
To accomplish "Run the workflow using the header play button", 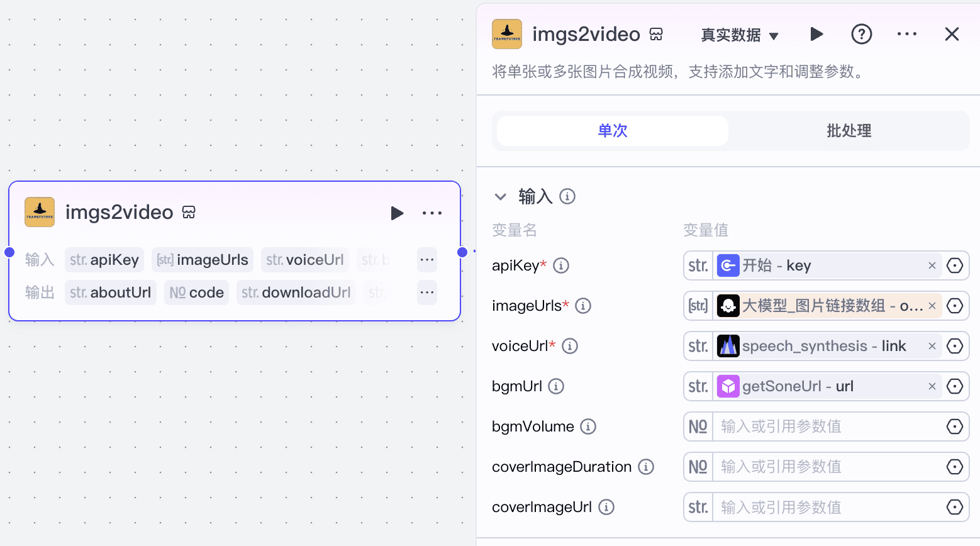I will click(x=816, y=34).
